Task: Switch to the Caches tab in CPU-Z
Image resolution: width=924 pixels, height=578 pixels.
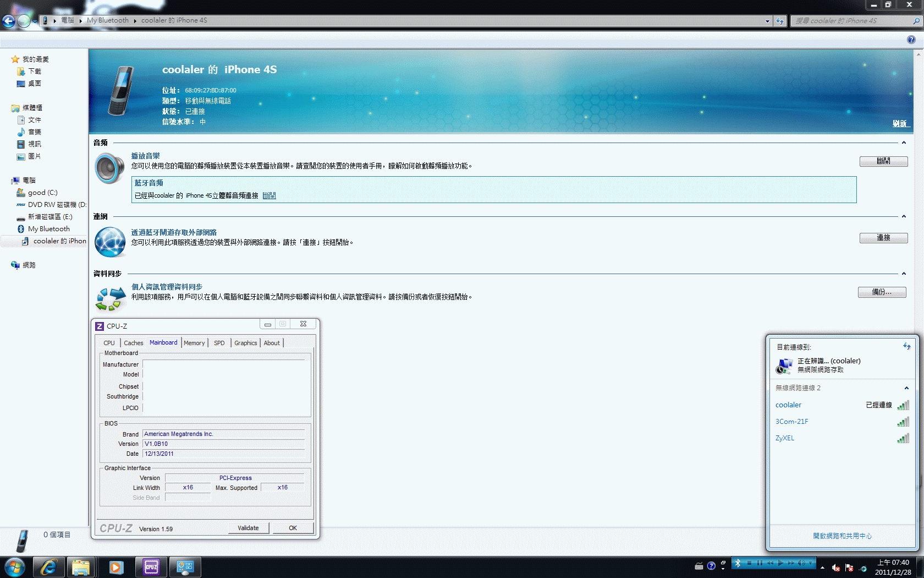Action: click(134, 343)
